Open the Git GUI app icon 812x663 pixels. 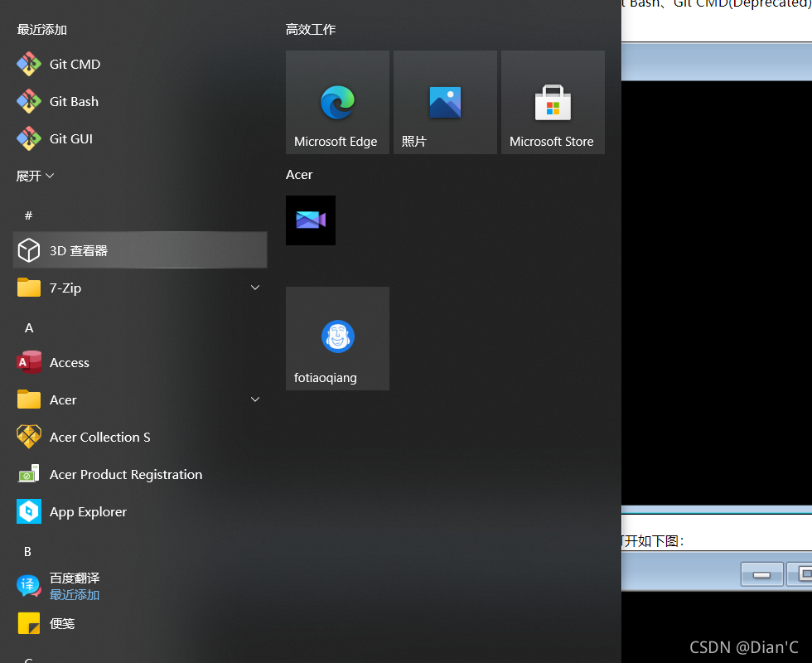(29, 139)
